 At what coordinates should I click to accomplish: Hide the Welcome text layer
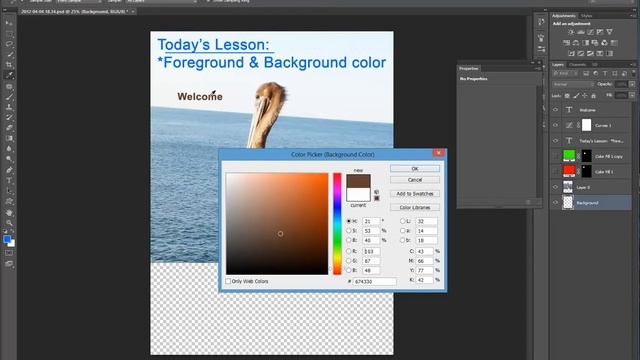pos(556,110)
